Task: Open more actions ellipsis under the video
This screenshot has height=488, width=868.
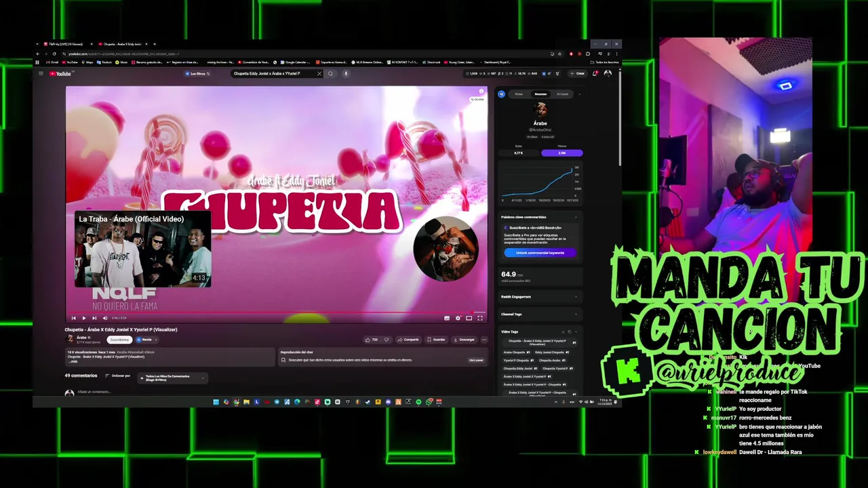Action: [x=484, y=340]
